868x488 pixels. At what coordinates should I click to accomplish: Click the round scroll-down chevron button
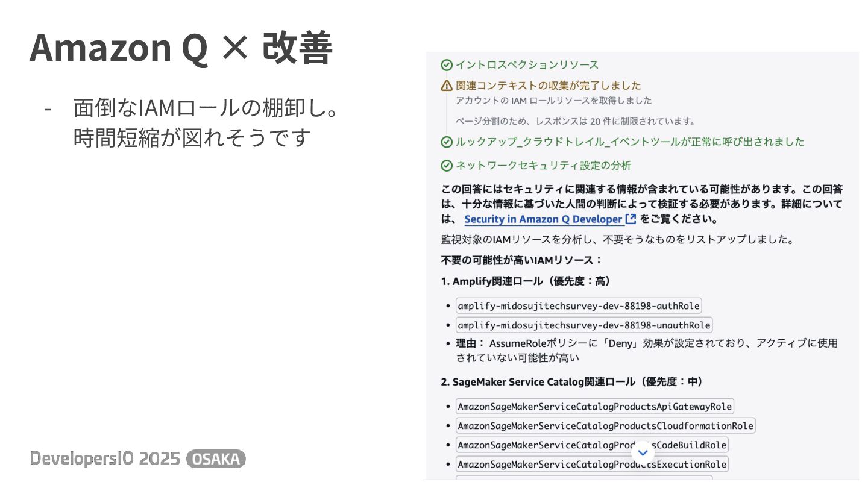click(643, 453)
